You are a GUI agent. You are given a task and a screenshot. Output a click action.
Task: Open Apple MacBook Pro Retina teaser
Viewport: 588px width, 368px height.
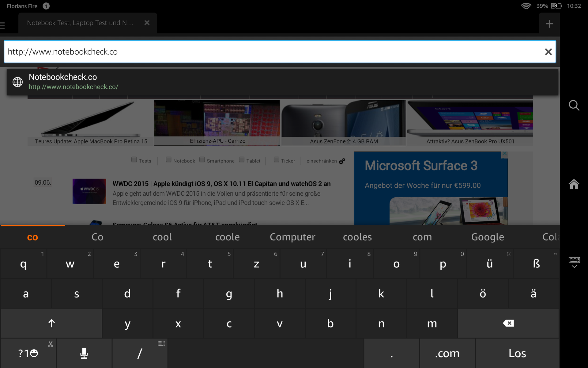pyautogui.click(x=91, y=123)
